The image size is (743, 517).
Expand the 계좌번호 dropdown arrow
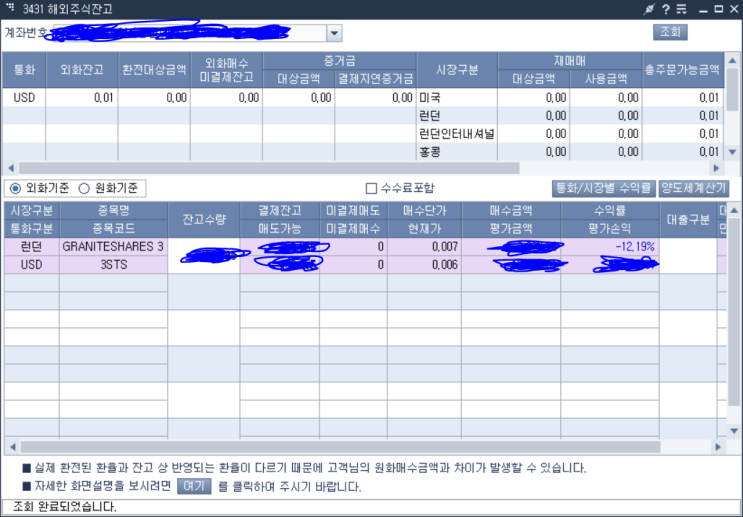pos(334,33)
